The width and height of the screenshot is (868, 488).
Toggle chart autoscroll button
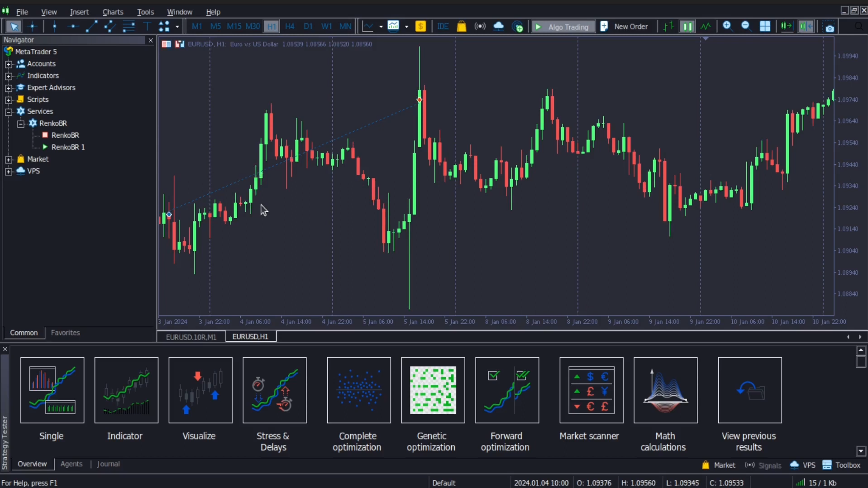point(787,26)
